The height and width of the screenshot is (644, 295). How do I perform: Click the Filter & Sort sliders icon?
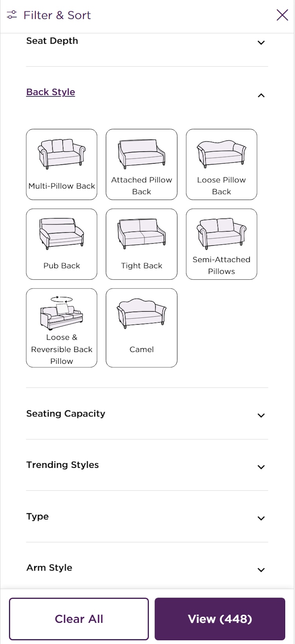coord(12,15)
